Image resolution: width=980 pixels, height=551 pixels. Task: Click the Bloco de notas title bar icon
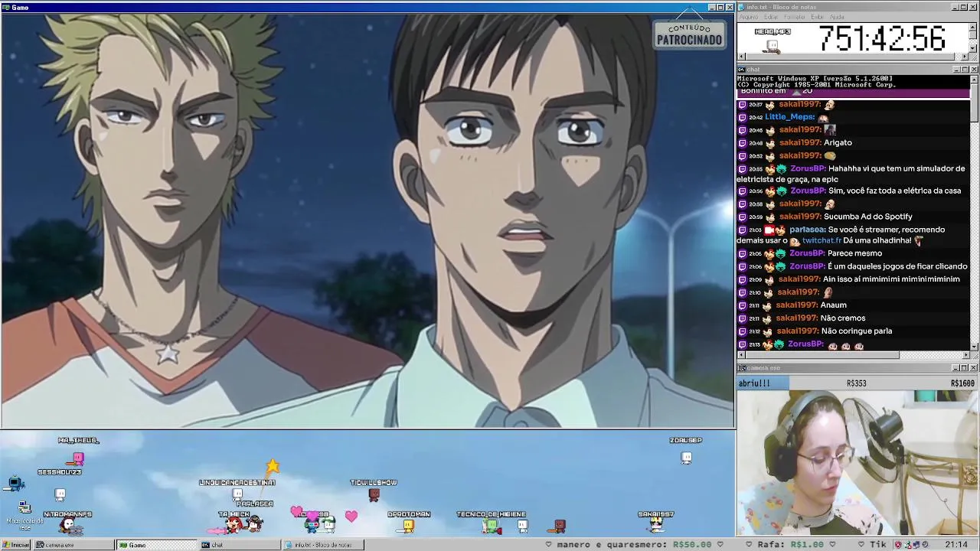pyautogui.click(x=741, y=7)
